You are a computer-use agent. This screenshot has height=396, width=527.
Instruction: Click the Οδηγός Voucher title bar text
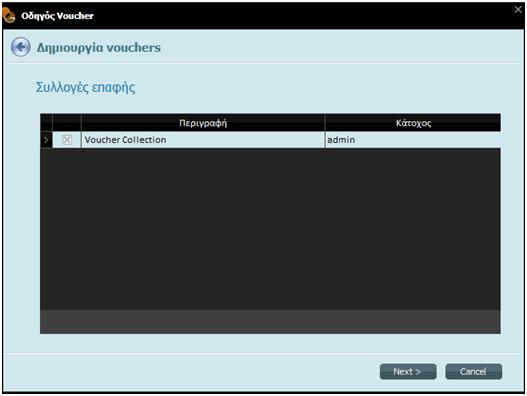click(x=57, y=15)
